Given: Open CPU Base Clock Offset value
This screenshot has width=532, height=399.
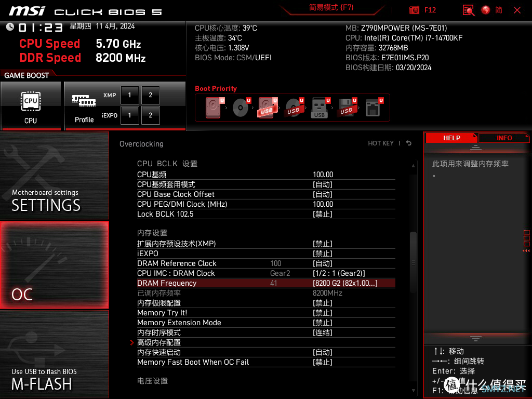Looking at the screenshot, I should tap(322, 194).
